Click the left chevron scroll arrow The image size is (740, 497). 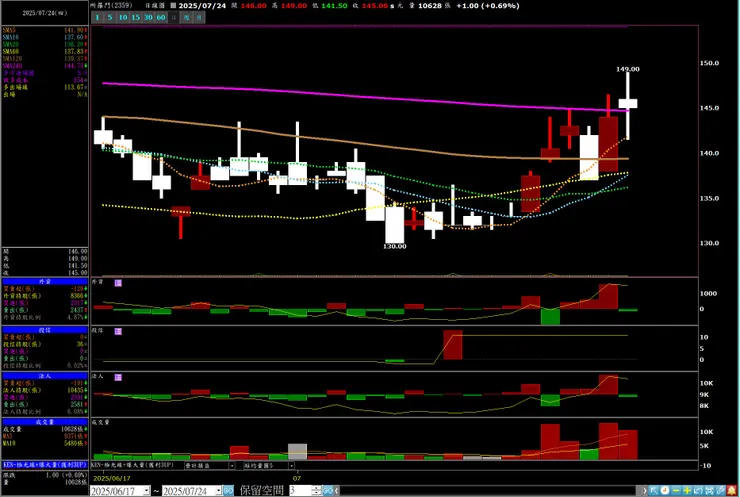click(x=336, y=491)
